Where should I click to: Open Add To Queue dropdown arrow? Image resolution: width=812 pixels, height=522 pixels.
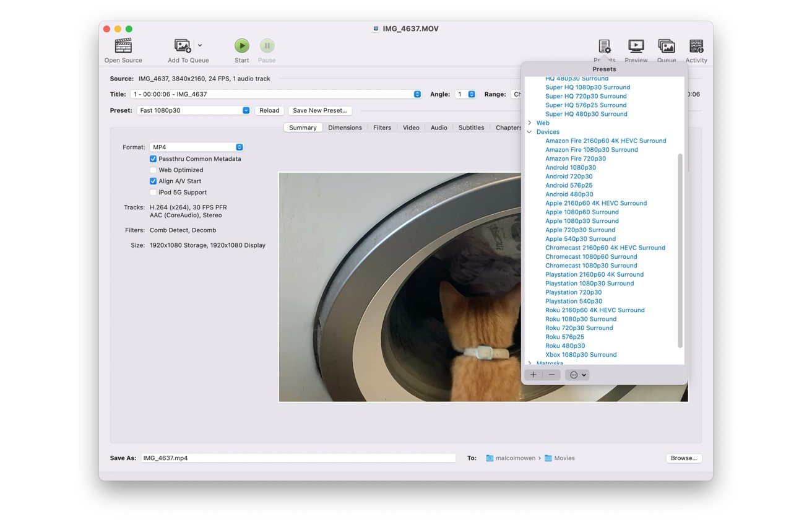coord(199,45)
